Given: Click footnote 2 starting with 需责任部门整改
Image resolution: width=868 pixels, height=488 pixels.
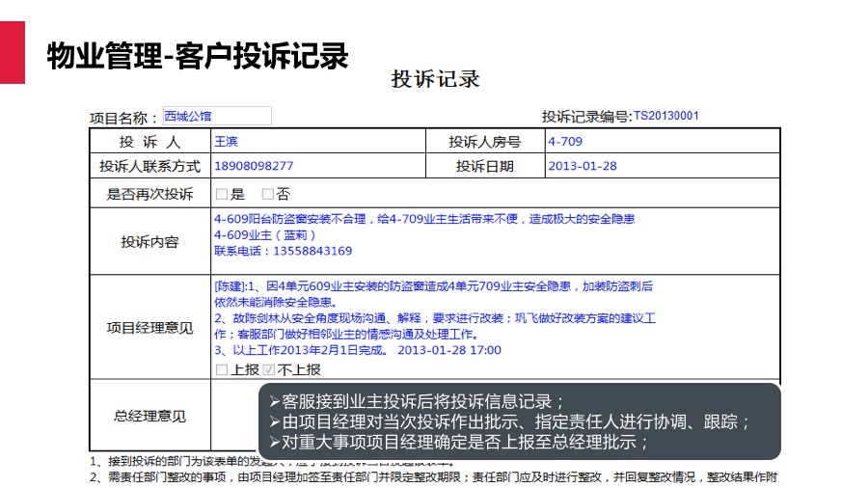Looking at the screenshot, I should 434,476.
